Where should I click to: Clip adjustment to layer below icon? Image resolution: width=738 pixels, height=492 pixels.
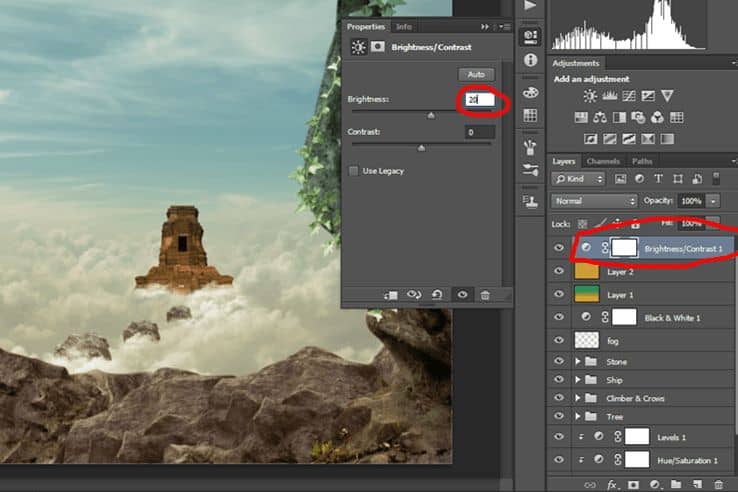[391, 295]
